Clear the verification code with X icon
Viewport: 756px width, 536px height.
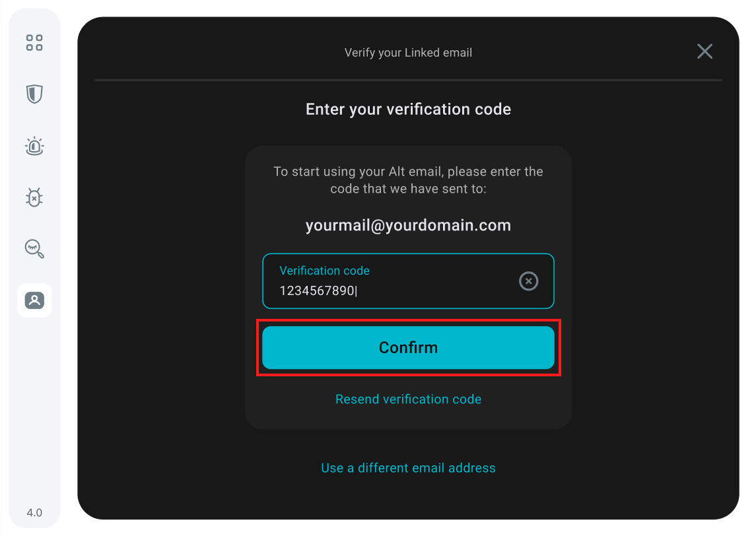(x=528, y=281)
